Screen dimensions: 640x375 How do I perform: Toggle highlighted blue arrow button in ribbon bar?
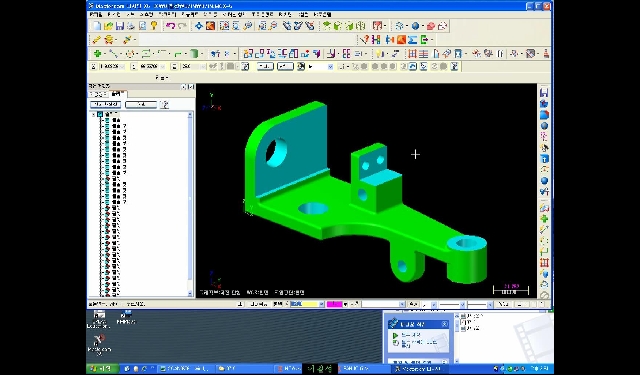coord(413,67)
